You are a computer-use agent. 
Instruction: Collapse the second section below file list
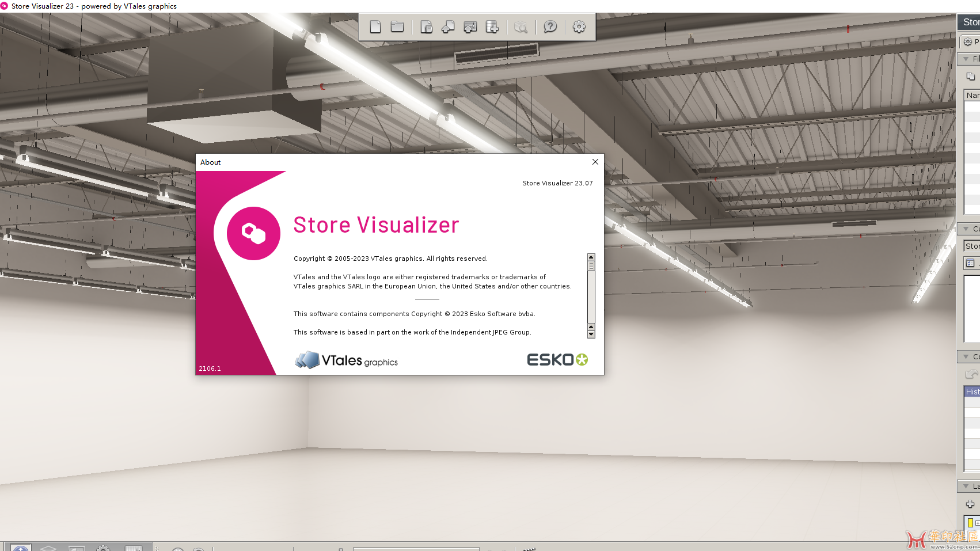point(966,229)
